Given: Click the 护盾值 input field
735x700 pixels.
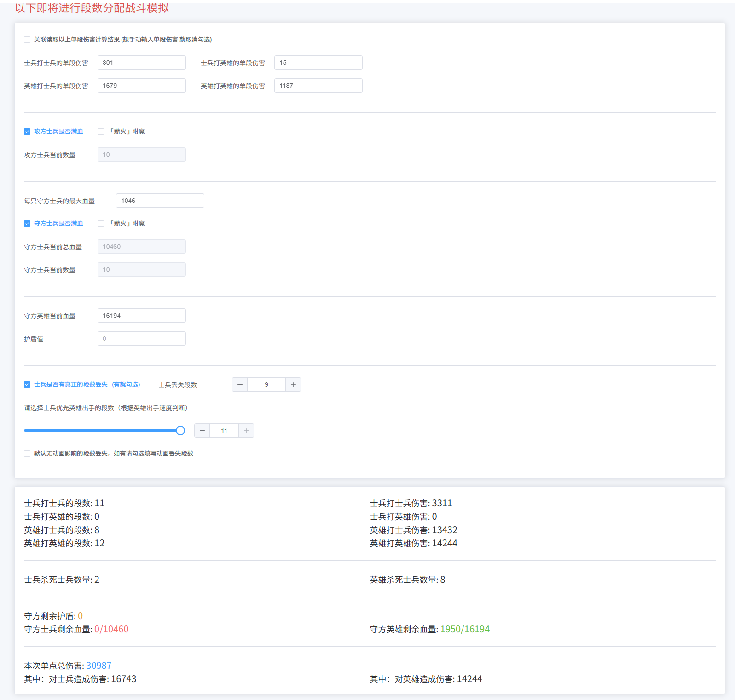Looking at the screenshot, I should (142, 339).
